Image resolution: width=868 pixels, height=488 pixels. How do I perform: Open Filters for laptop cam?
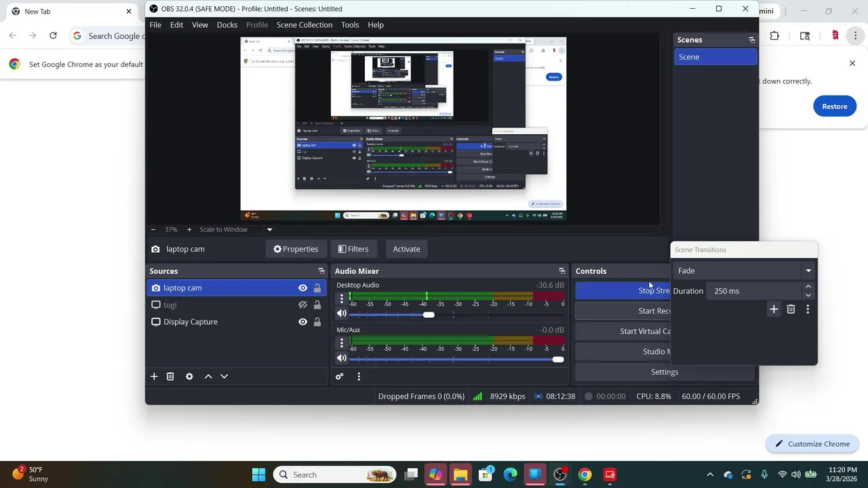click(353, 249)
